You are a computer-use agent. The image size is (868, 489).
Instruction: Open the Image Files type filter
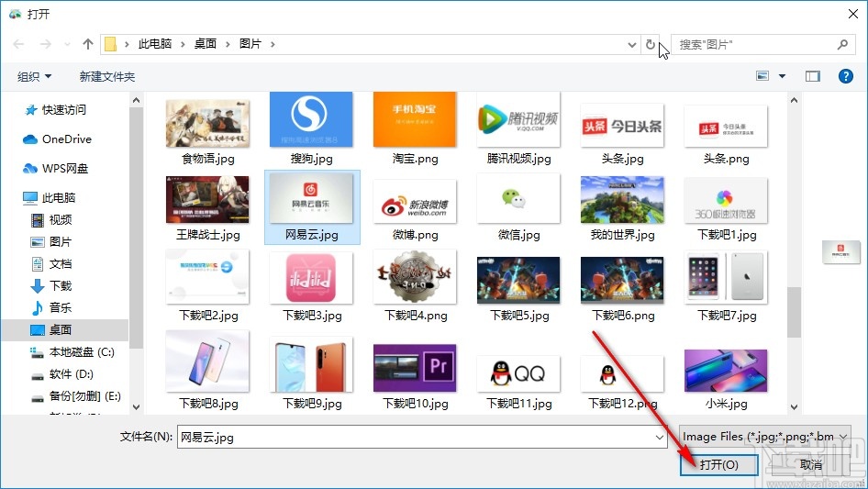point(765,437)
